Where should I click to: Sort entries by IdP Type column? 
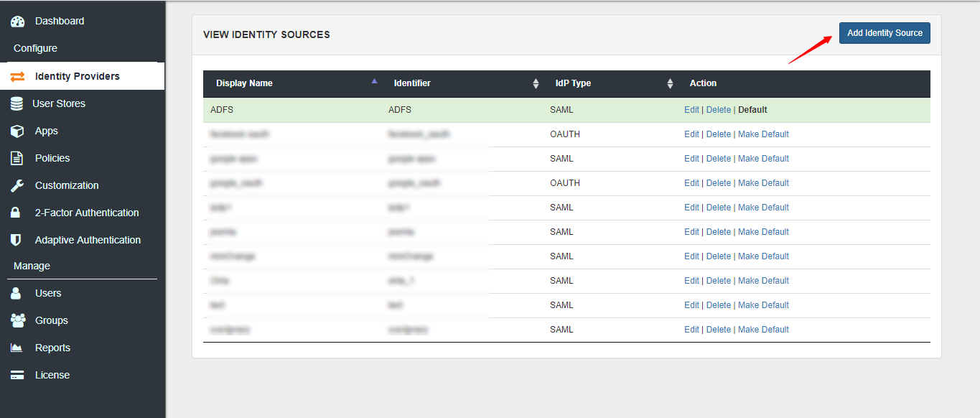pyautogui.click(x=669, y=83)
